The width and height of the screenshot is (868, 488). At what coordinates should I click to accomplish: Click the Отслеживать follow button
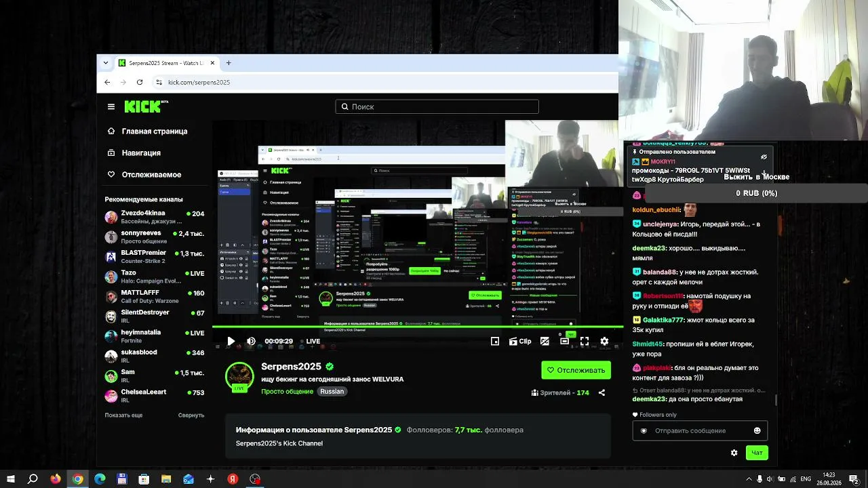[576, 370]
